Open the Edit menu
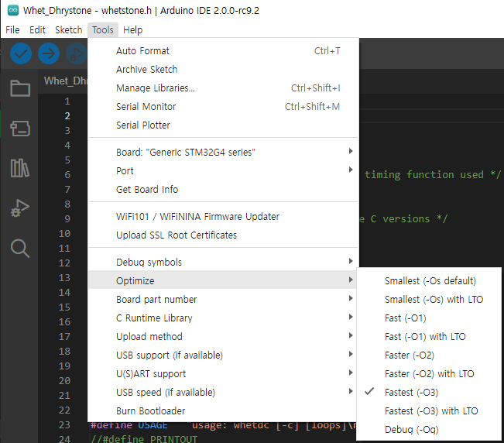504x443 pixels. coord(37,30)
